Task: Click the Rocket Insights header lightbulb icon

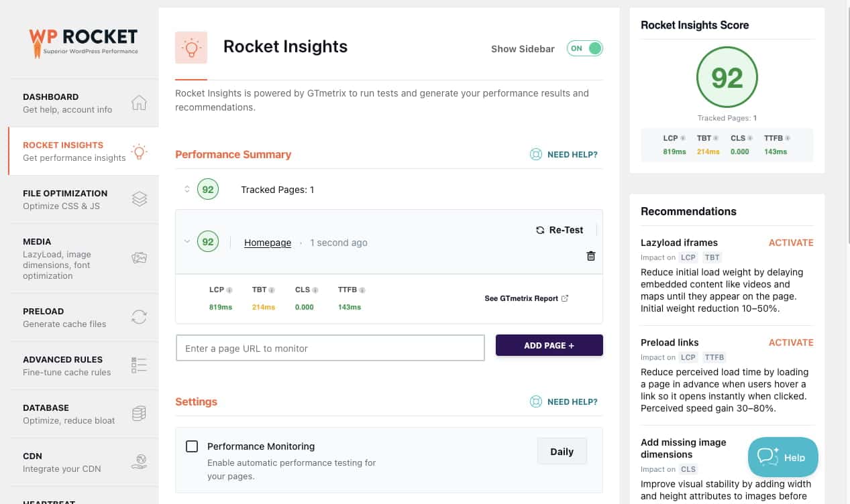Action: 191,48
